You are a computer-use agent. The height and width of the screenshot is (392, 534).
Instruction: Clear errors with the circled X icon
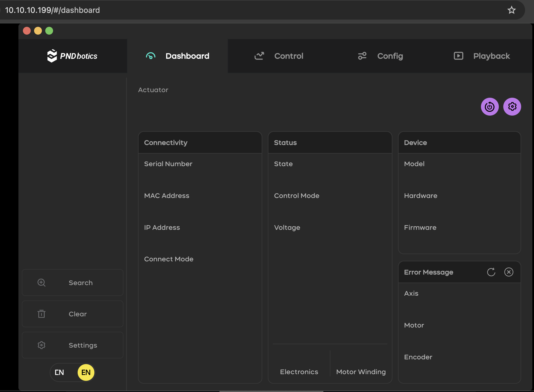point(509,272)
